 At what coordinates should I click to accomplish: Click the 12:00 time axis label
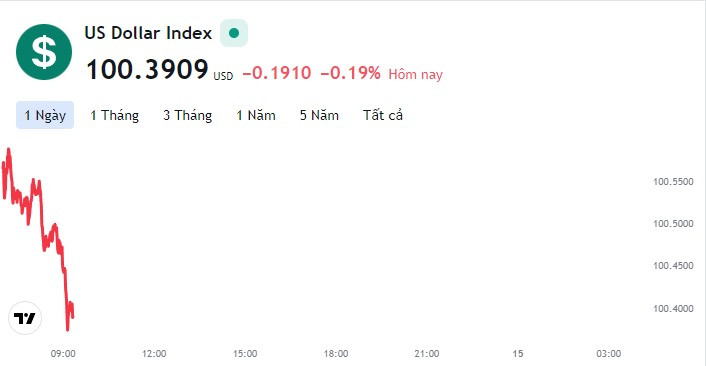point(154,354)
